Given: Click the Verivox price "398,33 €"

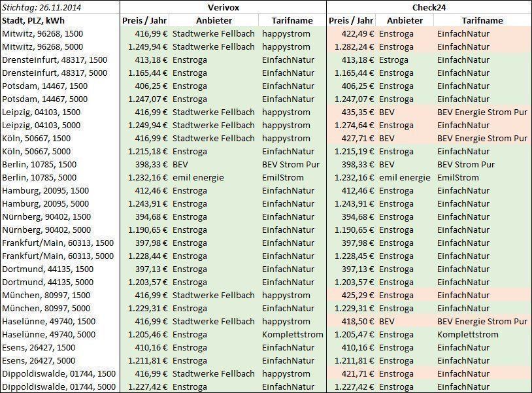Looking at the screenshot, I should [x=151, y=165].
